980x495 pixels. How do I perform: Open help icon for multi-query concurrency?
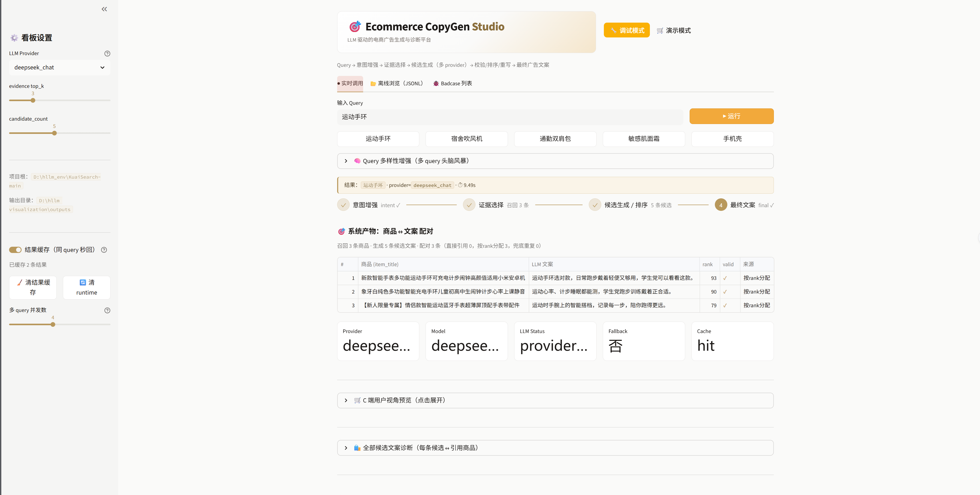point(107,310)
